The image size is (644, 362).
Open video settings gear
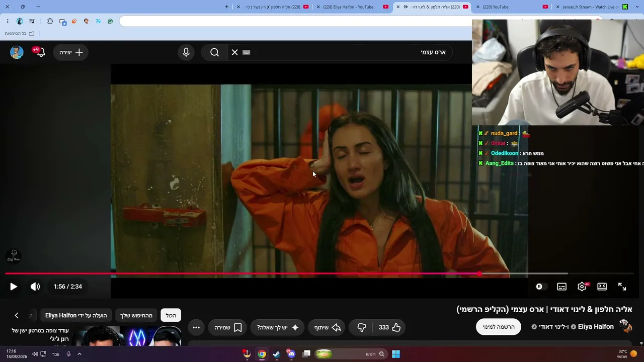coord(582,287)
